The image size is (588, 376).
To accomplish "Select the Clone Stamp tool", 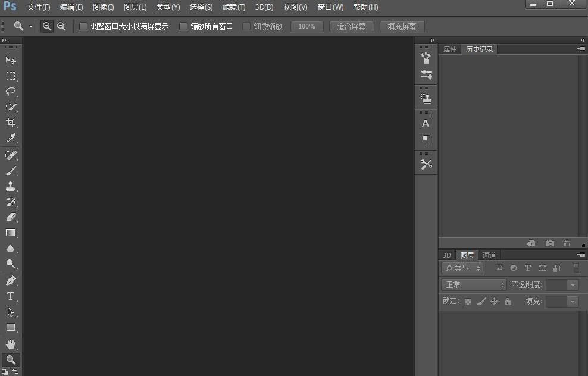I will (x=11, y=186).
